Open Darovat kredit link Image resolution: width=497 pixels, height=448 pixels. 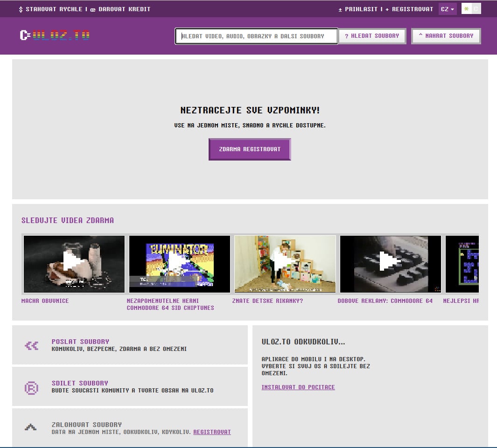pyautogui.click(x=120, y=9)
